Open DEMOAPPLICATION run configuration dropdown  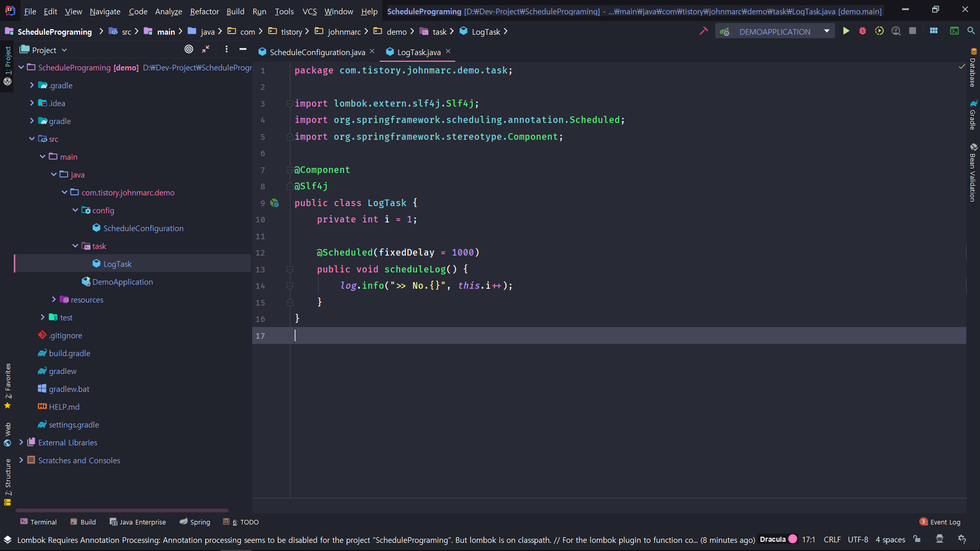(826, 31)
